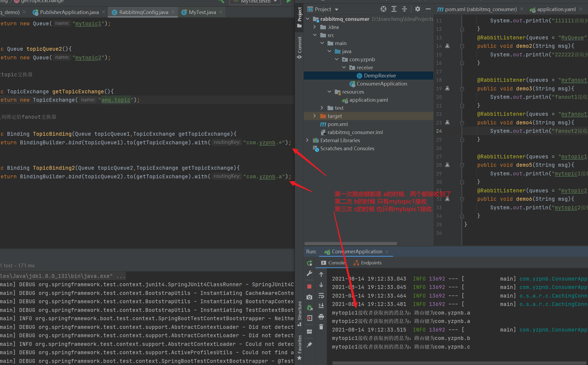Viewport: 588px width, 365px height.
Task: Expand all nodes in Project panel
Action: pyautogui.click(x=394, y=9)
